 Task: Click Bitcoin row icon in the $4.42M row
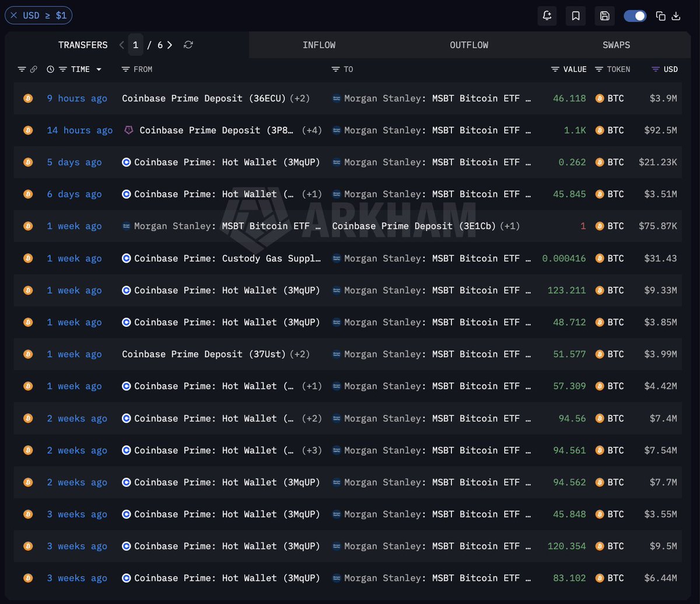(28, 386)
